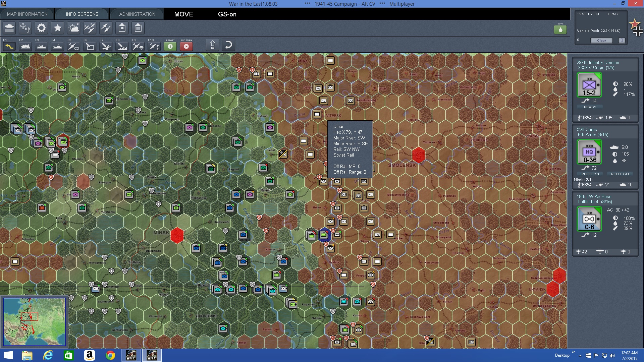Select F7 bomb airfield mode

106,46
